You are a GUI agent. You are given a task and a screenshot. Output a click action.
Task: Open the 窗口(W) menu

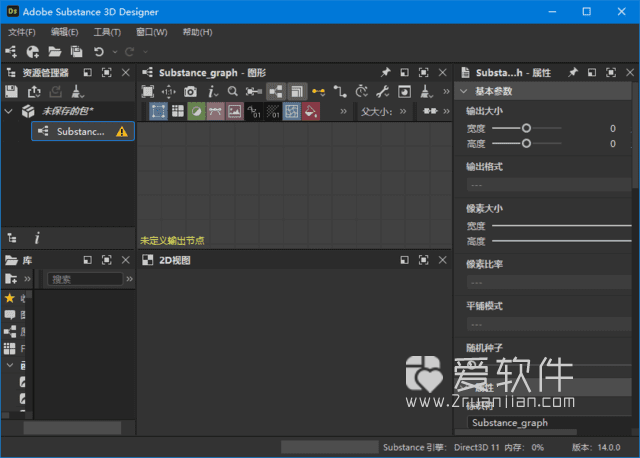pos(151,32)
